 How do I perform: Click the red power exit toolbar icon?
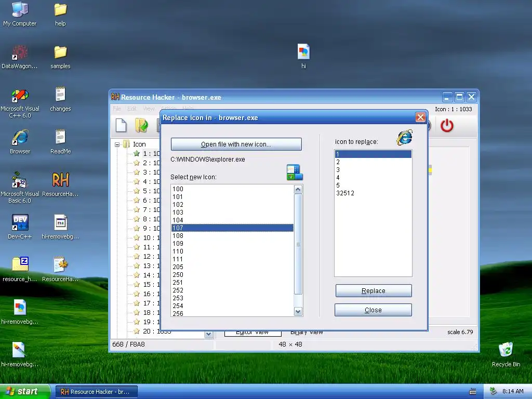tap(447, 126)
